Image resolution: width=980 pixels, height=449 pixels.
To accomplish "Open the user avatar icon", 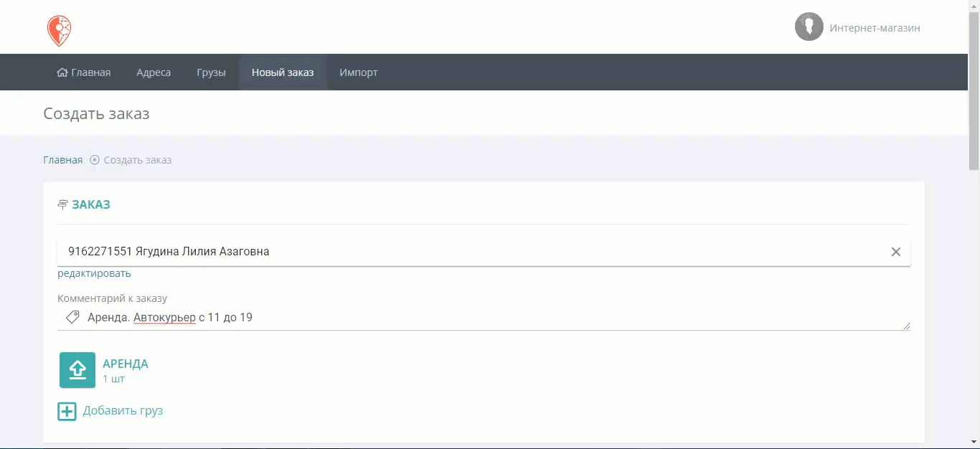I will point(809,27).
